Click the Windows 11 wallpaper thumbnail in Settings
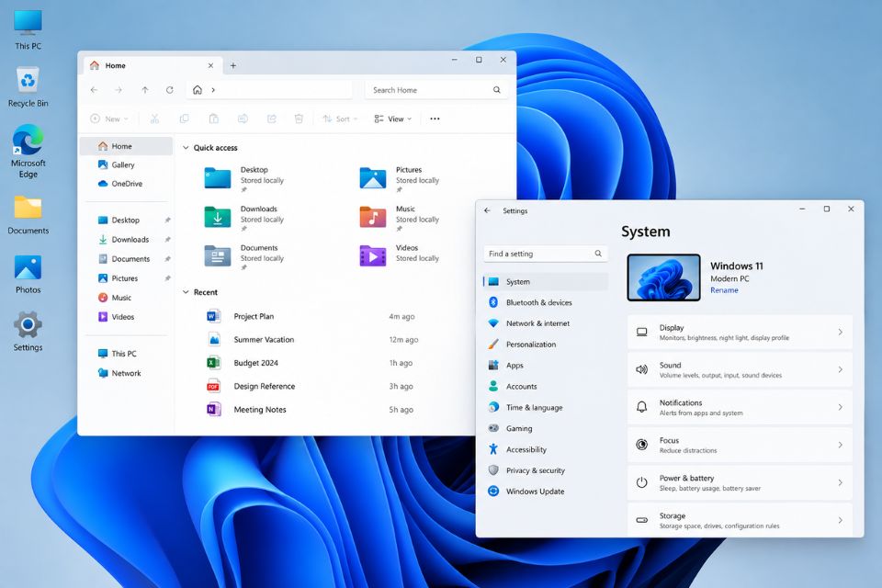Image resolution: width=882 pixels, height=588 pixels. [x=663, y=277]
